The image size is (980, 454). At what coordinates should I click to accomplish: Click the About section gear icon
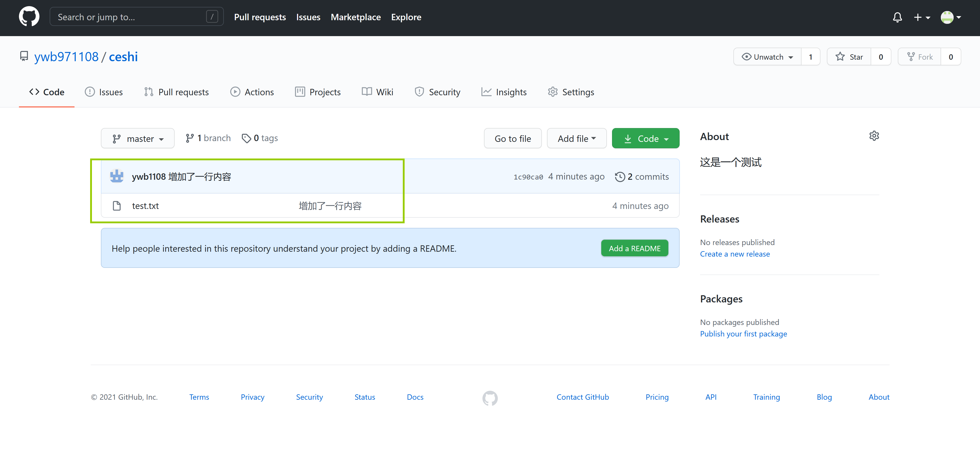point(874,136)
